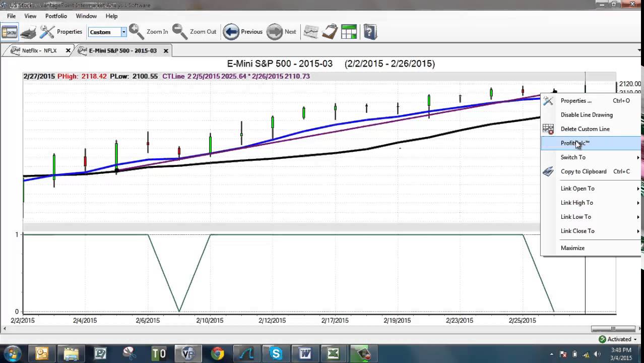
Task: Open the View menu
Action: click(30, 16)
